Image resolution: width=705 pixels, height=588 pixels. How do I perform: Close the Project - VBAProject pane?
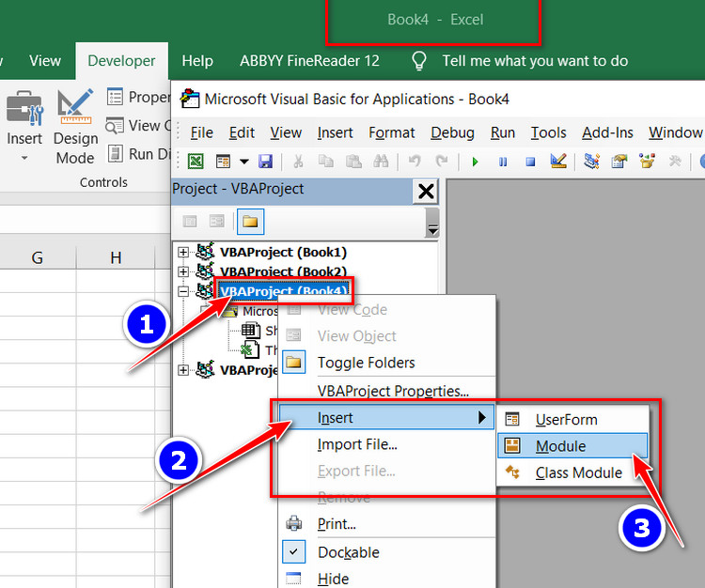click(x=426, y=192)
